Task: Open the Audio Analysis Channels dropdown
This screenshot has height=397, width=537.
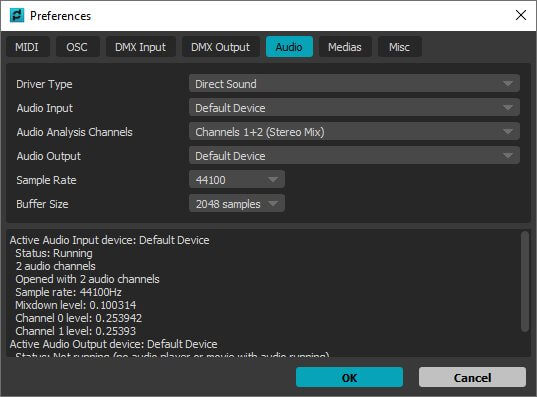Action: (354, 132)
